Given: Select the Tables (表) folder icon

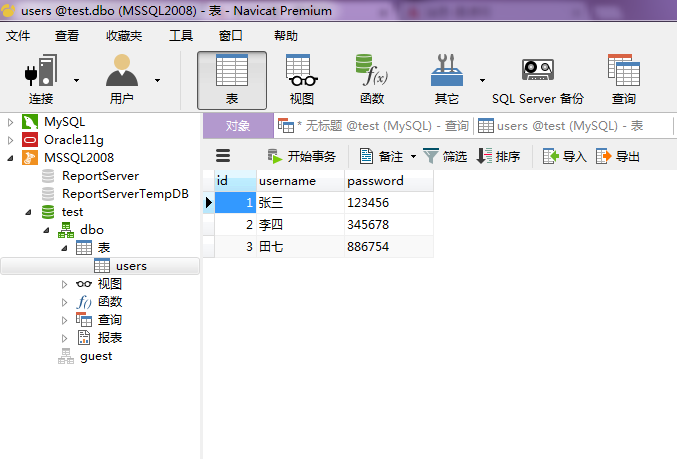Looking at the screenshot, I should [x=84, y=248].
